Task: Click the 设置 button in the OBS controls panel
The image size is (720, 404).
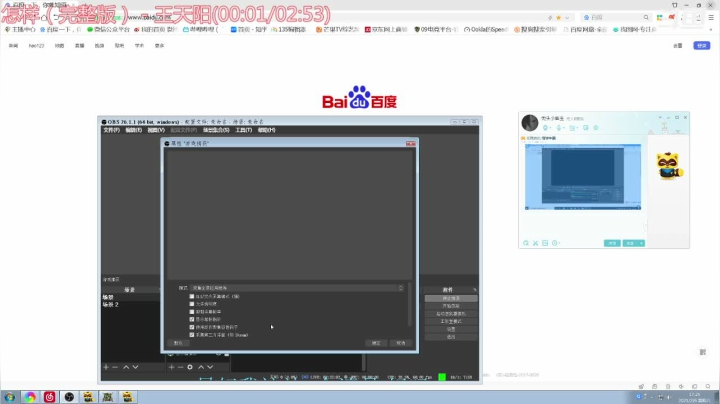Action: pyautogui.click(x=451, y=329)
